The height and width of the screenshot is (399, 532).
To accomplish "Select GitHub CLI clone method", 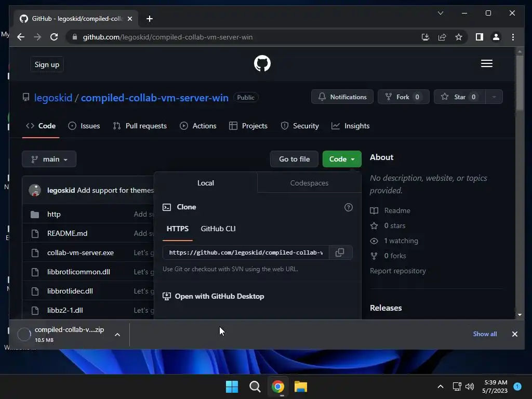I will (218, 229).
